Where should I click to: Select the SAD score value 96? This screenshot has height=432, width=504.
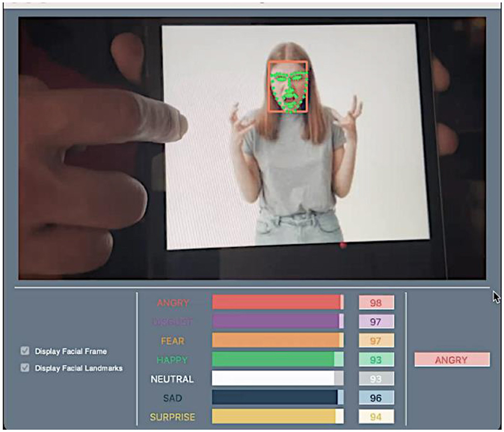coord(376,398)
